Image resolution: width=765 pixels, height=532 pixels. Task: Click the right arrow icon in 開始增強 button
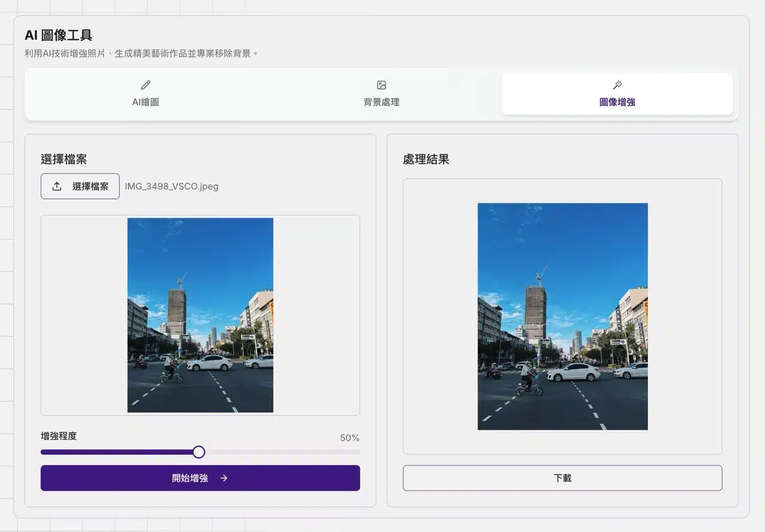(x=224, y=478)
